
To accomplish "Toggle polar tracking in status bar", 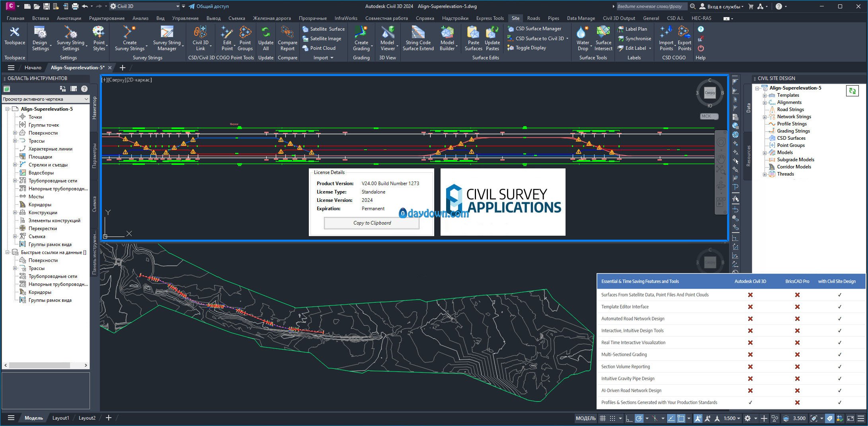I will (639, 418).
